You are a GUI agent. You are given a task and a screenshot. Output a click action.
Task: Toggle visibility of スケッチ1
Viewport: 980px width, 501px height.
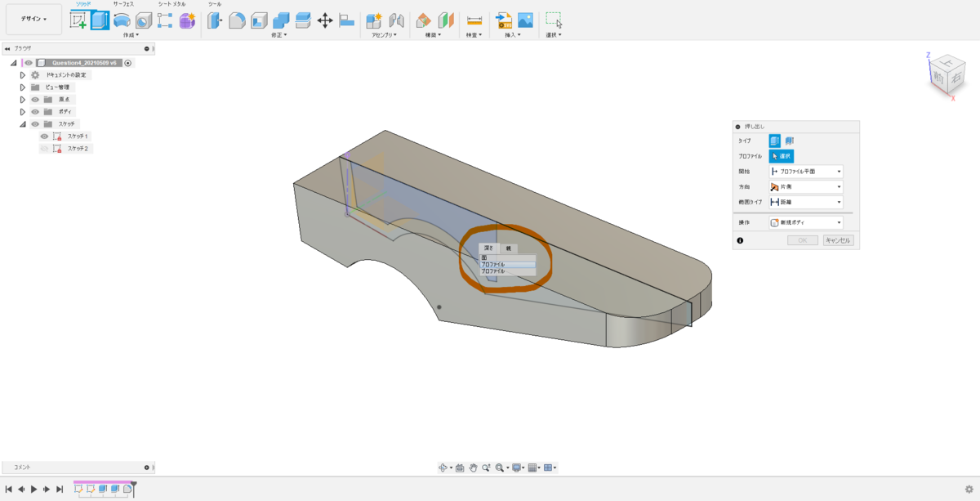point(45,136)
